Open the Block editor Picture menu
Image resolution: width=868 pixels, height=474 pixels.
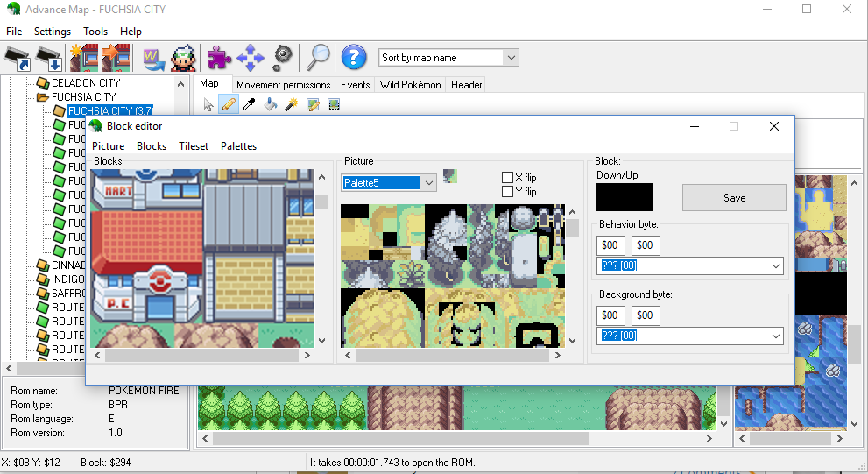point(108,146)
